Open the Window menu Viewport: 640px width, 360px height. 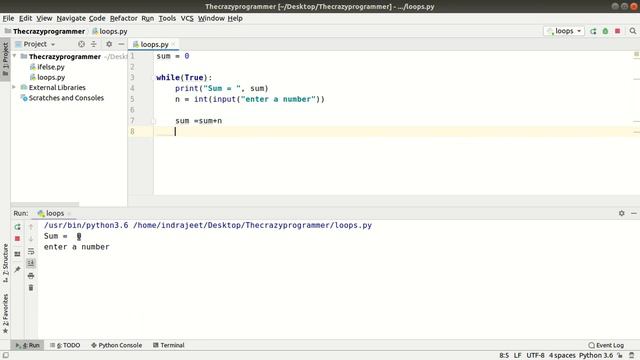tap(211, 18)
